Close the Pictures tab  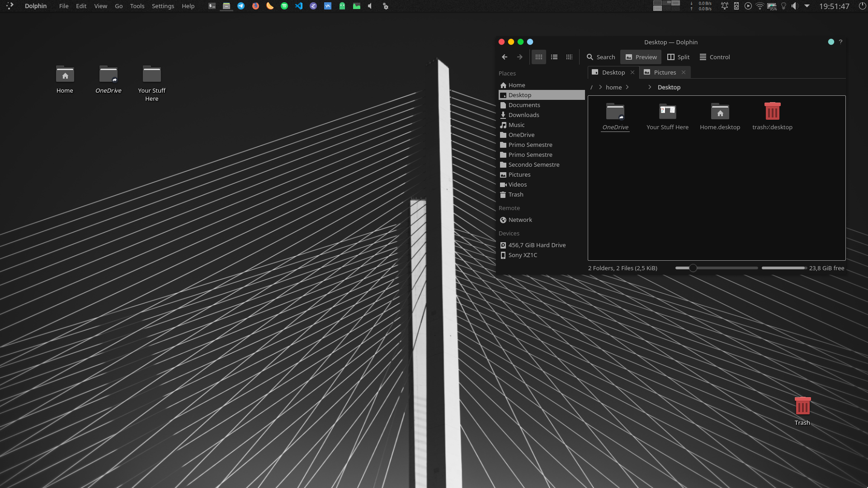coord(684,72)
